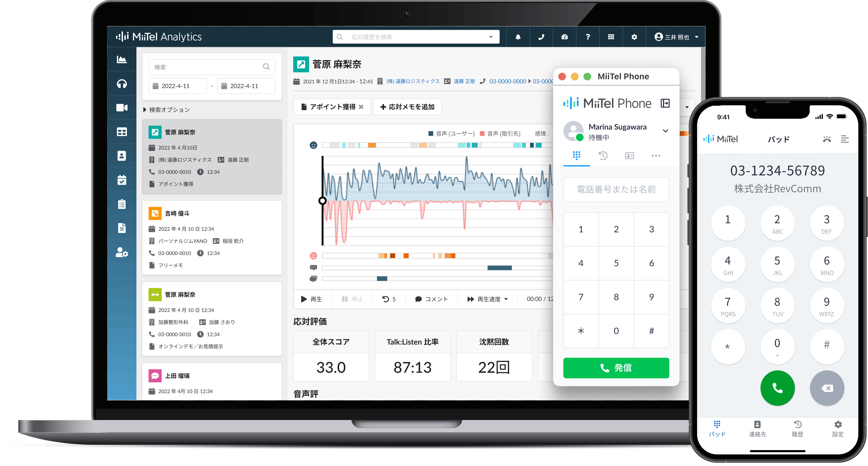Image resolution: width=868 pixels, height=466 pixels.
Task: Open the contact book sidebar icon
Action: tap(122, 156)
